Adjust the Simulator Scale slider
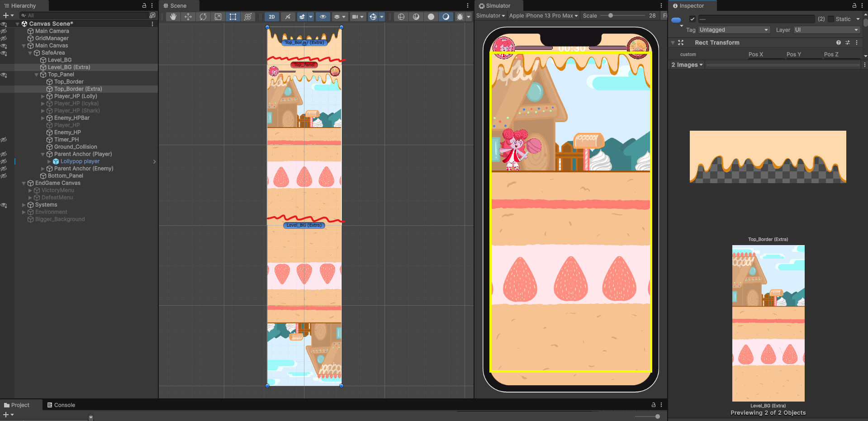 [611, 16]
